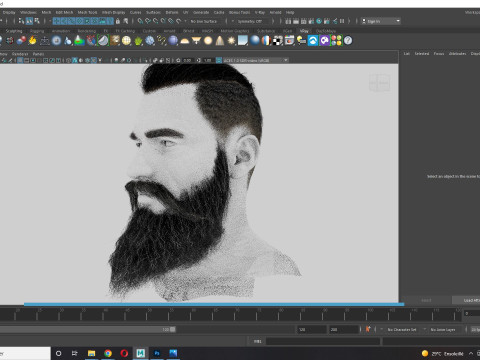Click the striped sphere shelf icon

coord(266,41)
